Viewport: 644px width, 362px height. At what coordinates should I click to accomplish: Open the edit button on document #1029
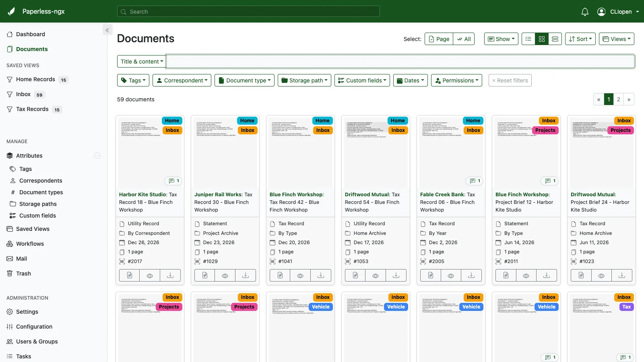[205, 276]
